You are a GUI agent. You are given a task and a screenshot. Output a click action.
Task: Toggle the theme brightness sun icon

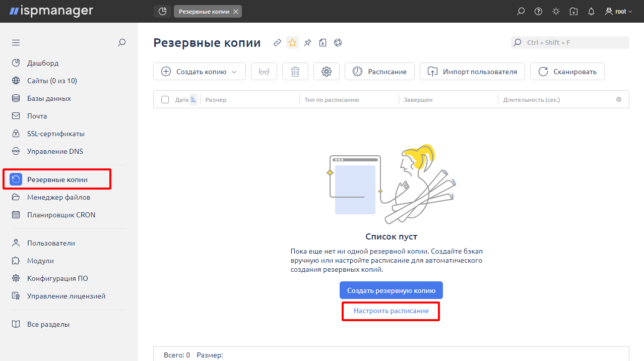tap(556, 12)
